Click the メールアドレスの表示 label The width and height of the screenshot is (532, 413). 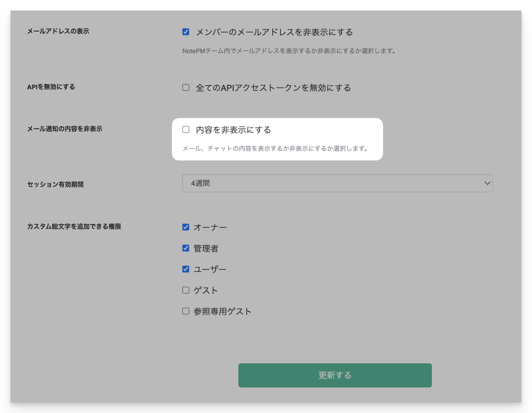[58, 31]
